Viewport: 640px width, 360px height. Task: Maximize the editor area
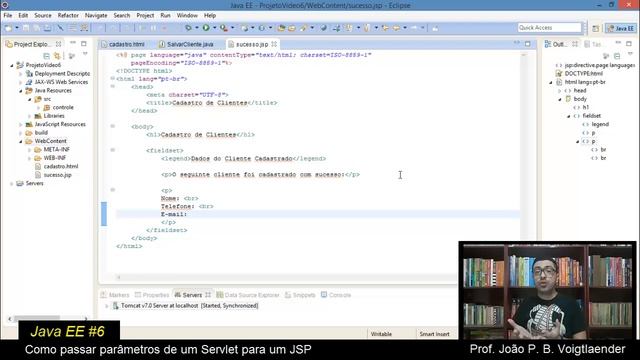528,44
